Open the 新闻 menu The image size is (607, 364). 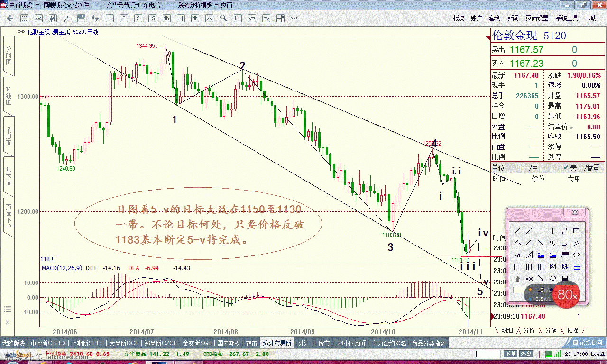point(513,18)
